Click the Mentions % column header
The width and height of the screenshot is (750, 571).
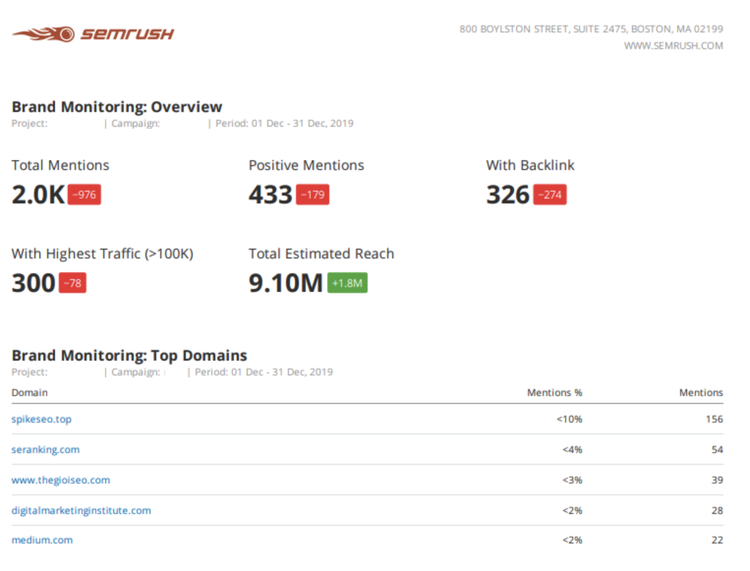(x=554, y=393)
